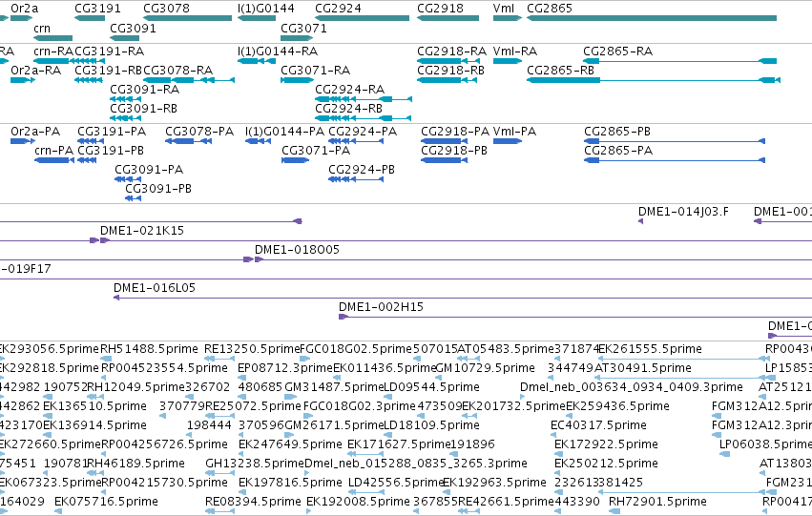Open transcript label CG2865-RB
Viewport: 812px width, 516px height.
pos(560,70)
